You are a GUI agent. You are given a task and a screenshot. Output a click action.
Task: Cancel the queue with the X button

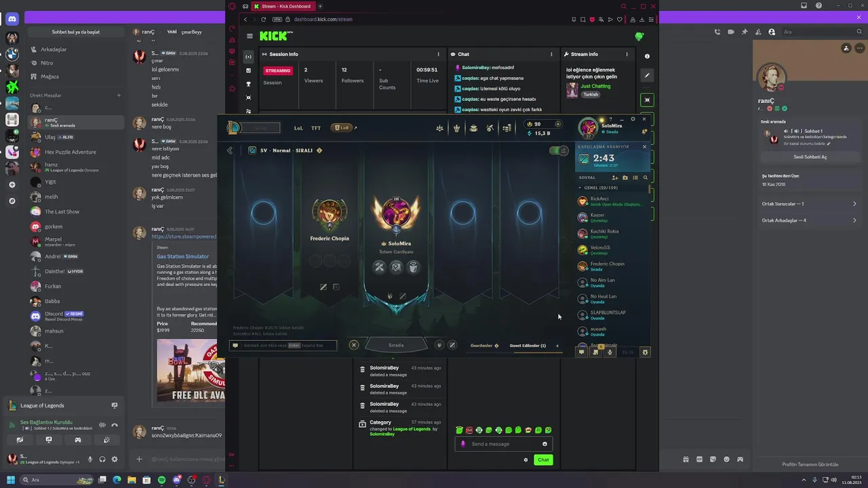tap(353, 345)
